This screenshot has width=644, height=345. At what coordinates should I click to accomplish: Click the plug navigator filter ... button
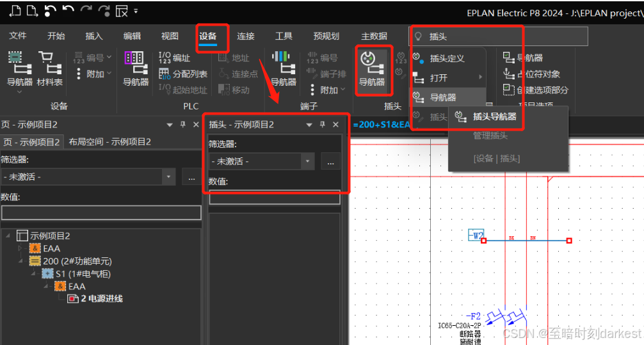point(330,161)
